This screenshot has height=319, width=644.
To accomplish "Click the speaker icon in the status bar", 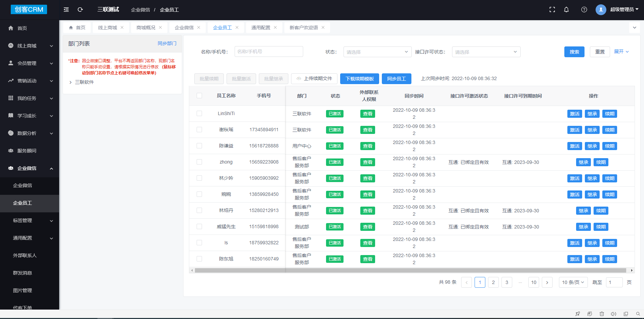I will tap(613, 314).
